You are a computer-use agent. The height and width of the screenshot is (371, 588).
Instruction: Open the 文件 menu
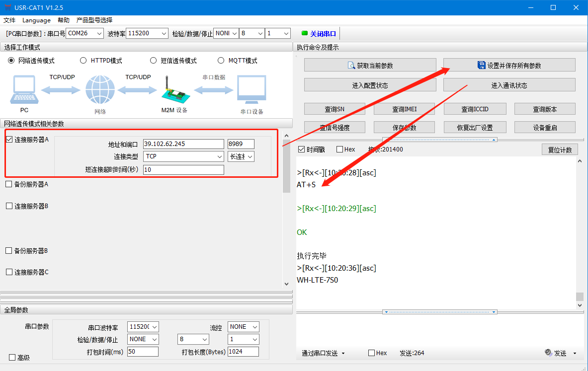click(9, 20)
